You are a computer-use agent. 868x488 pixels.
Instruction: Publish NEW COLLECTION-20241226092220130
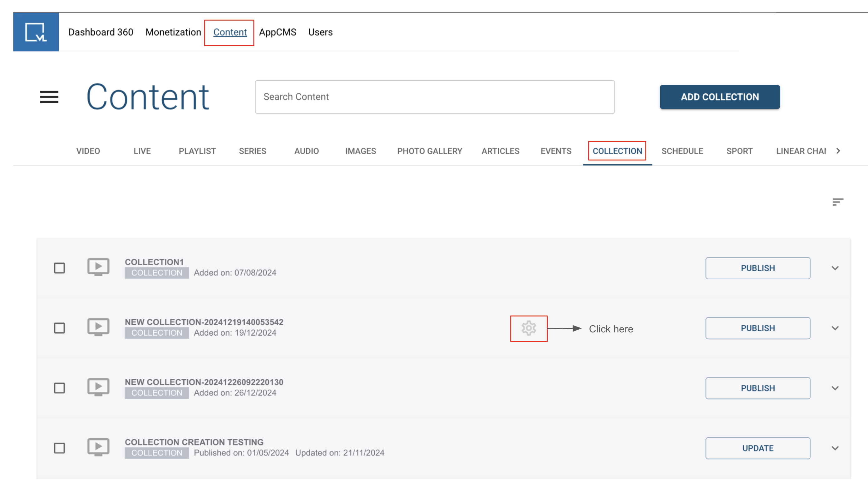point(758,388)
